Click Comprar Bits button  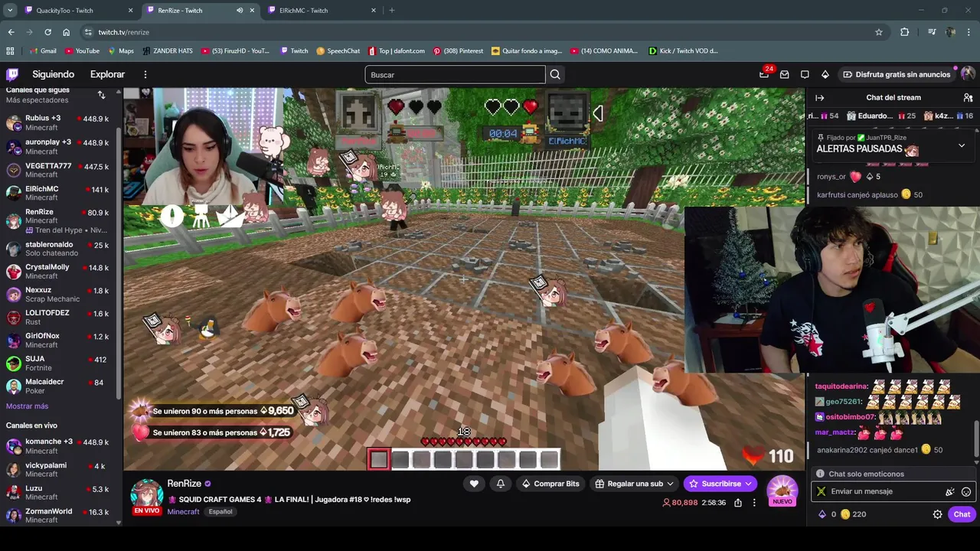point(550,484)
